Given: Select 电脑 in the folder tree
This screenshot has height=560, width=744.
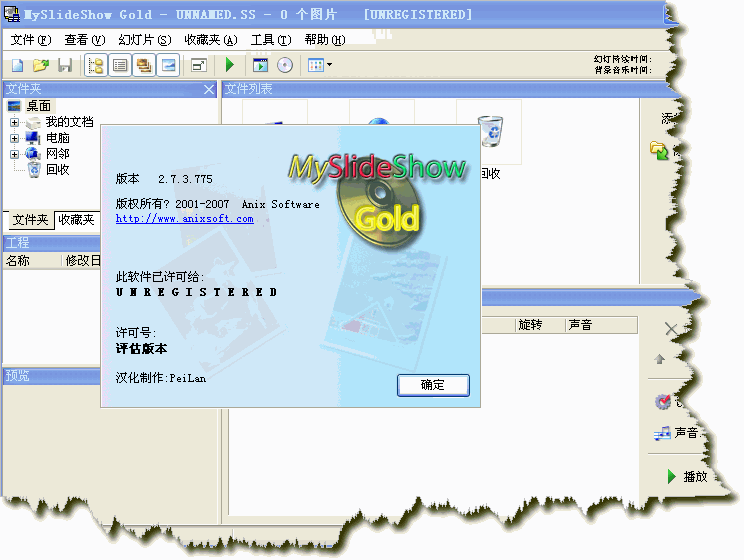Looking at the screenshot, I should click(x=58, y=138).
